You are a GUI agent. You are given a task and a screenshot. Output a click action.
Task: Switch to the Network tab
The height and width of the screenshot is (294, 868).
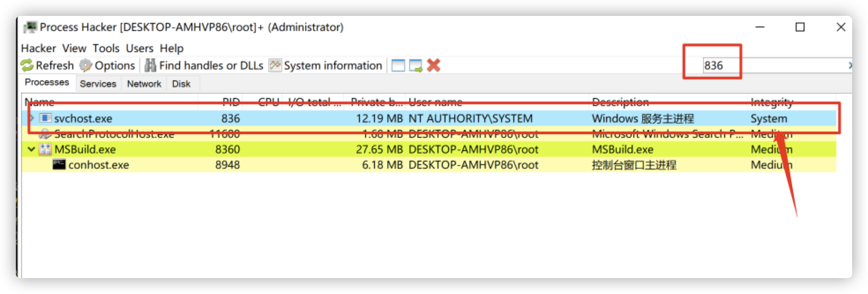tap(144, 83)
